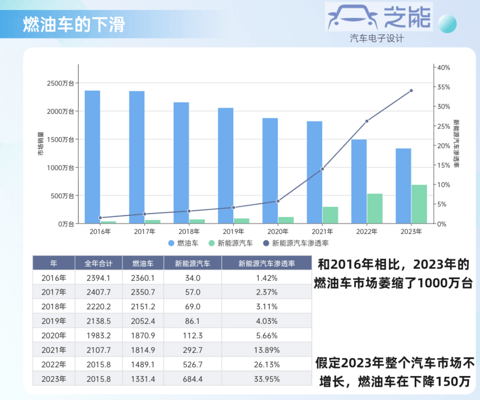This screenshot has height=400, width=480.
Task: Click the teal sphere beside the logo
Action: pyautogui.click(x=447, y=24)
